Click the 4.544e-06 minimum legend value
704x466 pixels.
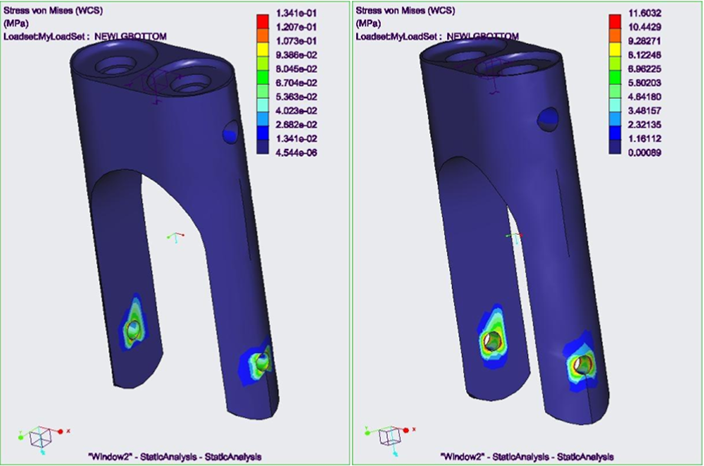pos(296,153)
